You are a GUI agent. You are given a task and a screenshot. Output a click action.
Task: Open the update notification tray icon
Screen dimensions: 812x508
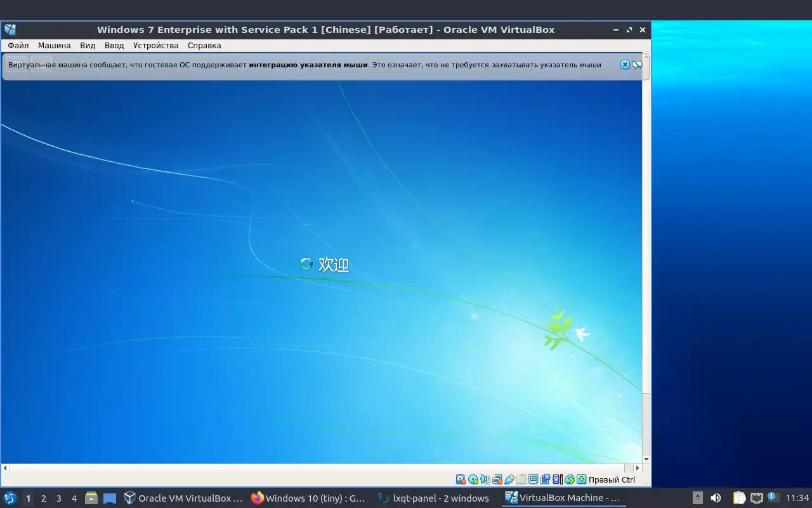tap(773, 497)
